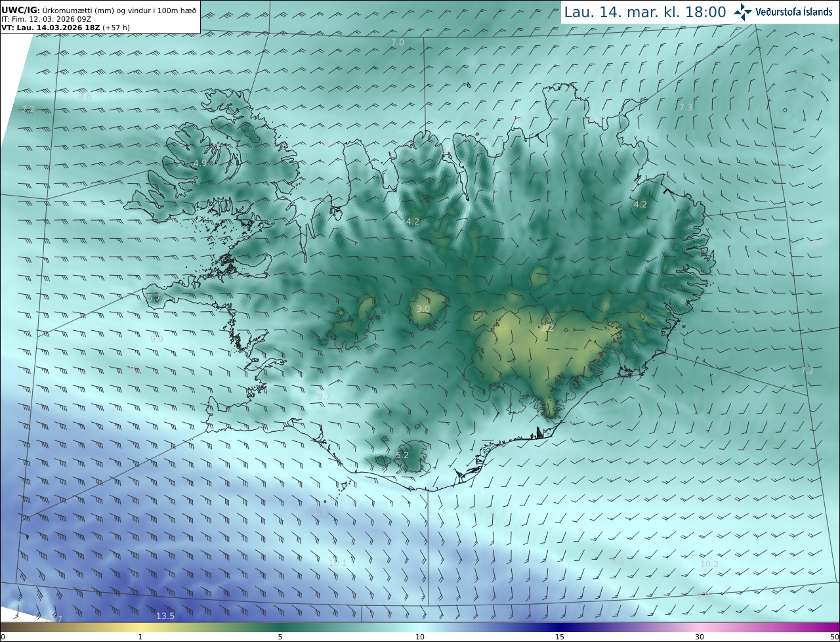Click the 'IT: Fim. 12. 03. 2026 09Z' line
This screenshot has height=642, width=840.
pos(48,19)
